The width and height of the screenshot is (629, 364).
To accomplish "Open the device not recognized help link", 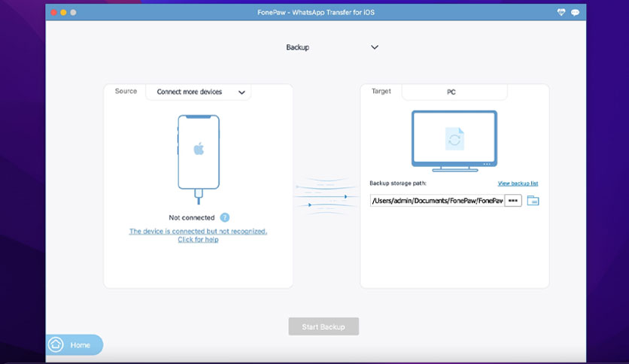I will click(x=198, y=235).
